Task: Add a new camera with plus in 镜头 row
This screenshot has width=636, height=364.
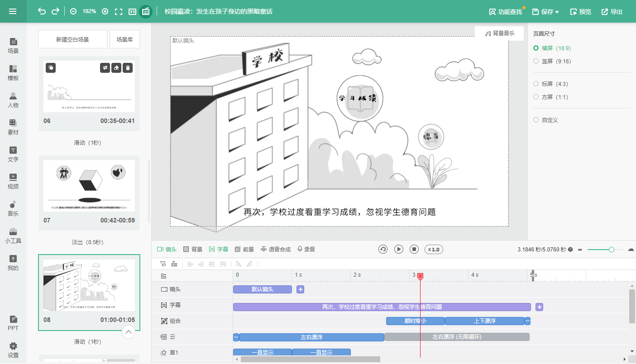Action: [300, 289]
